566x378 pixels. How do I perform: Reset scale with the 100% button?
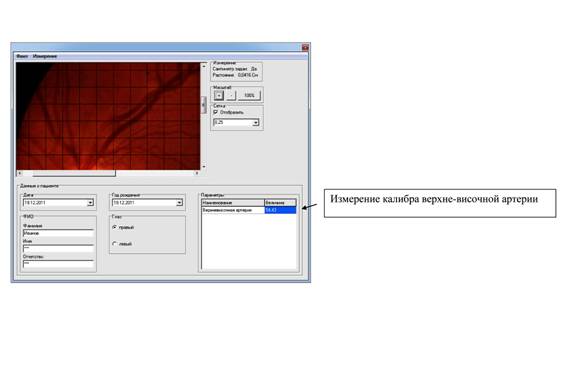click(249, 95)
